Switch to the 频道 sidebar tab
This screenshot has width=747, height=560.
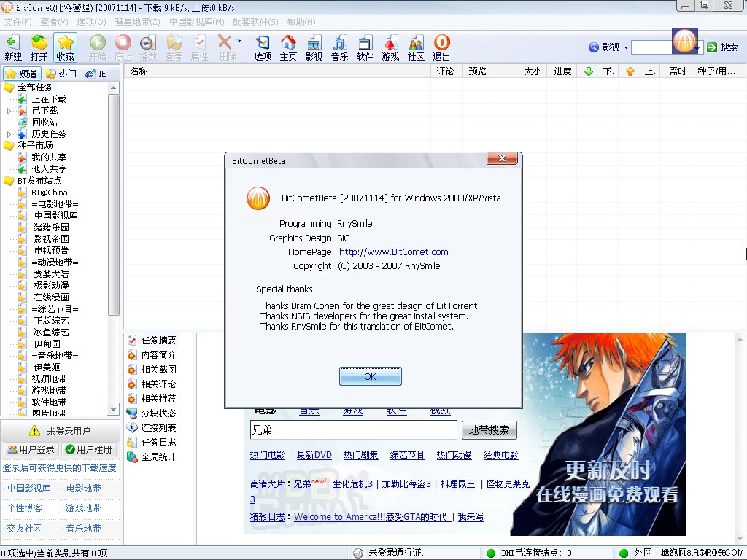pos(22,74)
